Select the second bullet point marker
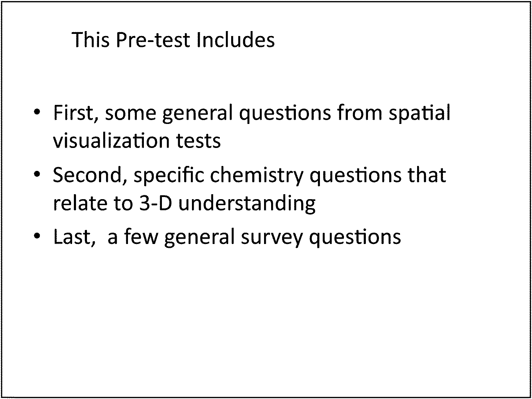 [x=37, y=175]
